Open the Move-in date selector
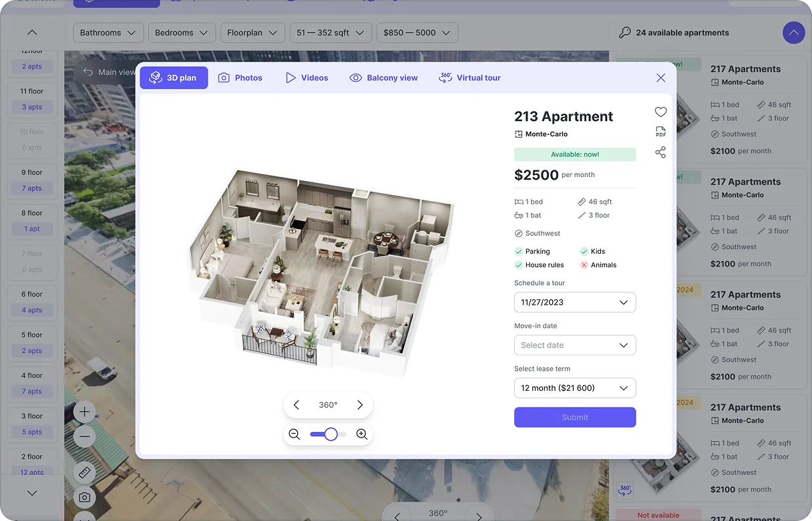The image size is (812, 521). [x=575, y=345]
